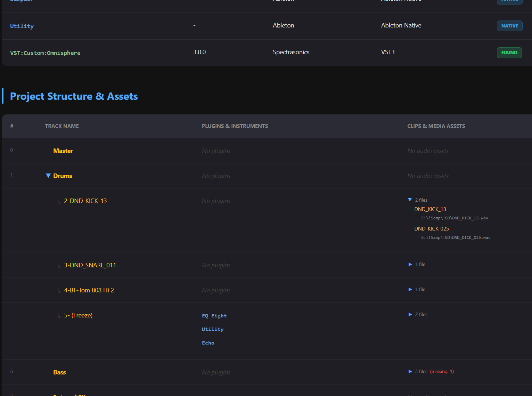Viewport: 532px width, 396px height.
Task: Click the EQ Eight plugin on Freeze track
Action: 214,316
